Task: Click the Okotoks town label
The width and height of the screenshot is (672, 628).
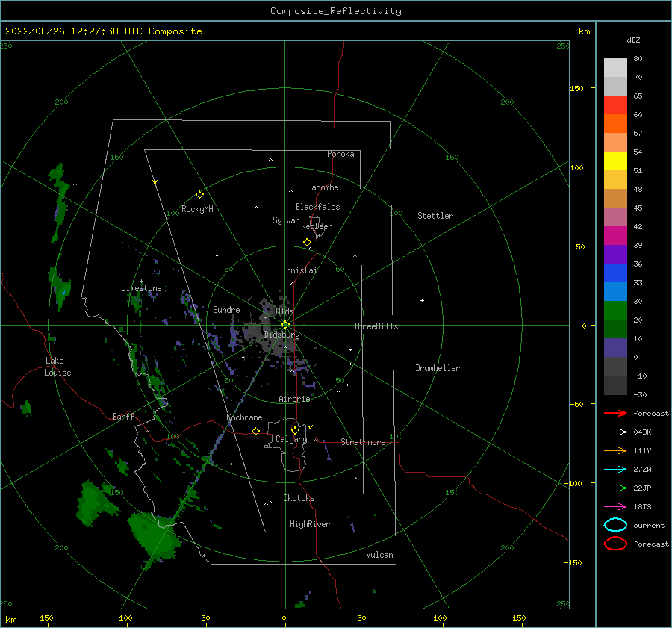Action: point(299,498)
